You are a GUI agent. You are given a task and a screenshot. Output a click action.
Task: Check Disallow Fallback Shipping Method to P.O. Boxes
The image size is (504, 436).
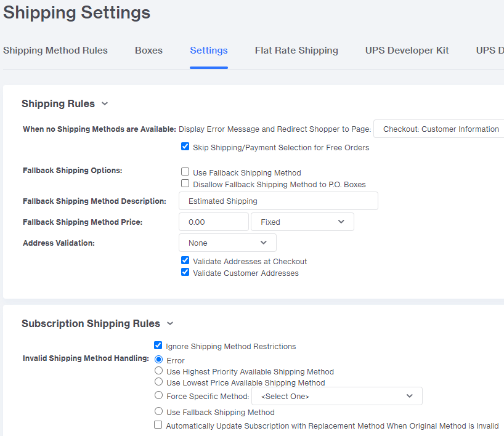[185, 184]
